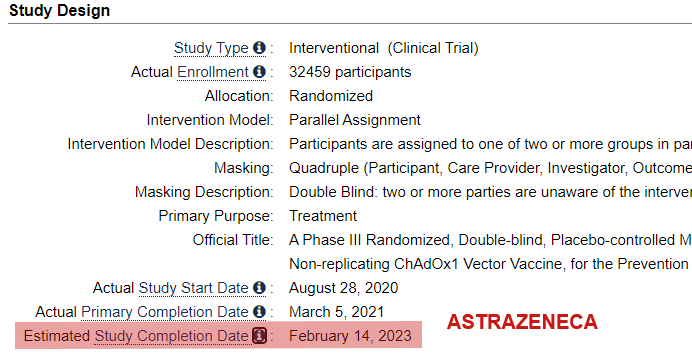
Task: Click the August 28, 2020 date value
Action: (x=343, y=288)
